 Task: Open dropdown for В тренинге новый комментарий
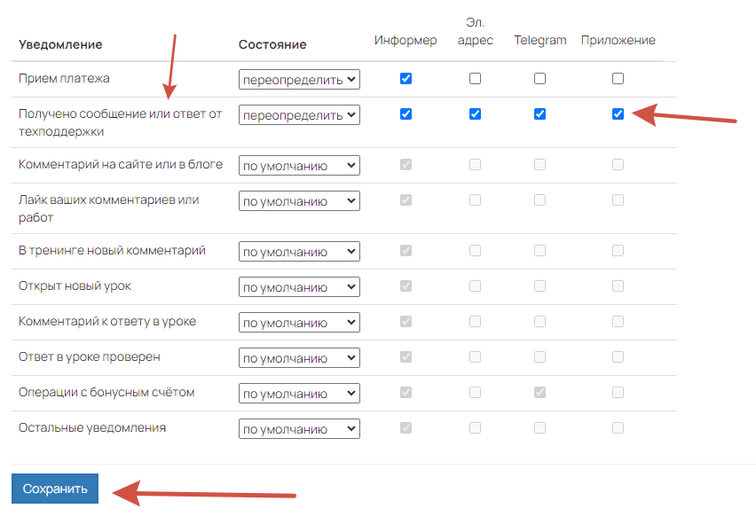298,251
